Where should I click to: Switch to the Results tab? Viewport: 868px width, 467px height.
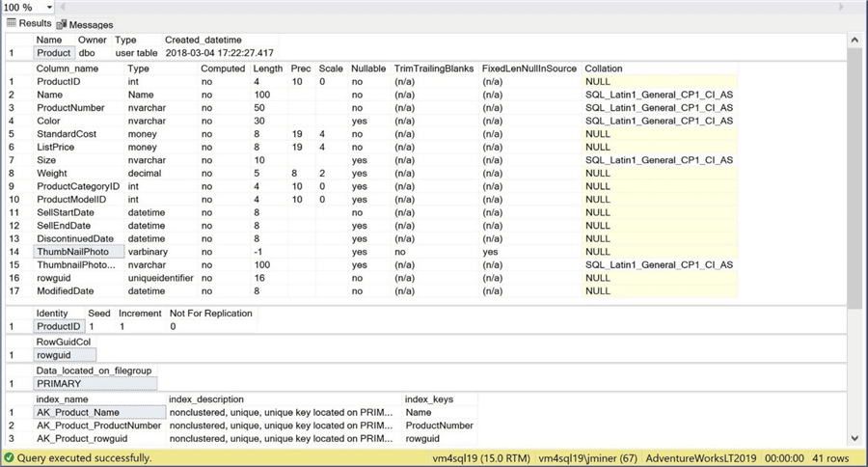[x=29, y=23]
